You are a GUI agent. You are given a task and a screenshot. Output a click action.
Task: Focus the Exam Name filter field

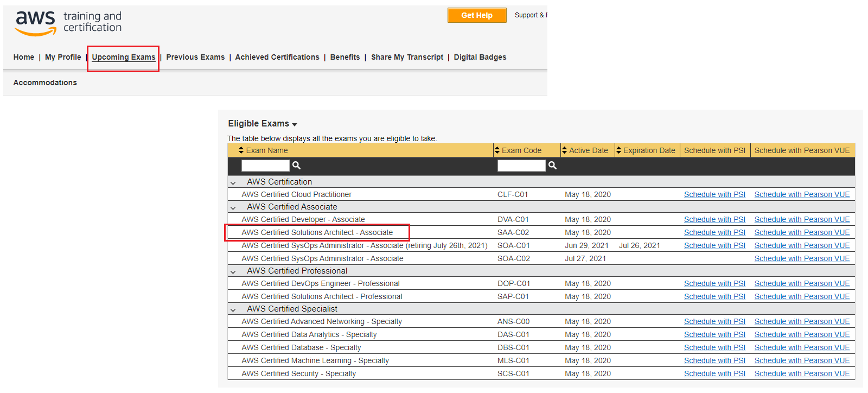click(x=265, y=166)
